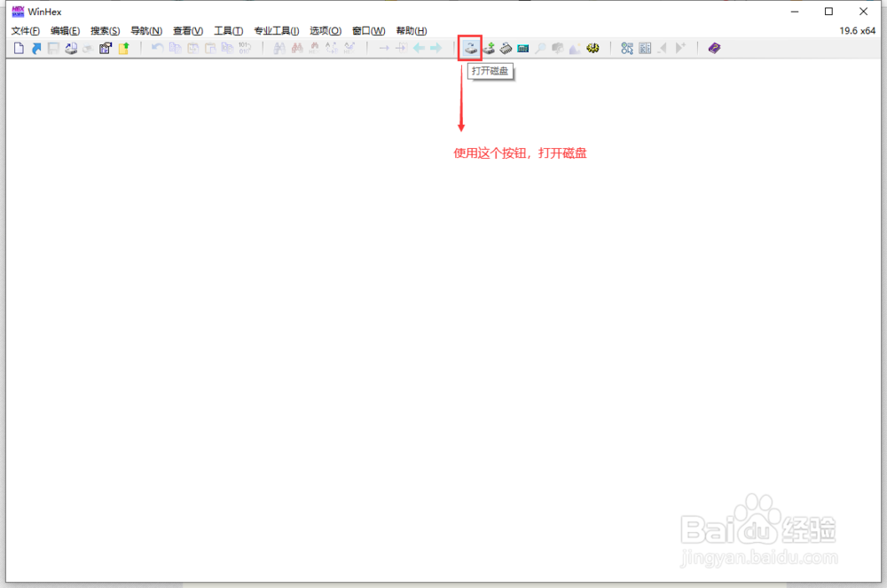
Task: Click the WinHex title bar app icon
Action: coord(18,12)
